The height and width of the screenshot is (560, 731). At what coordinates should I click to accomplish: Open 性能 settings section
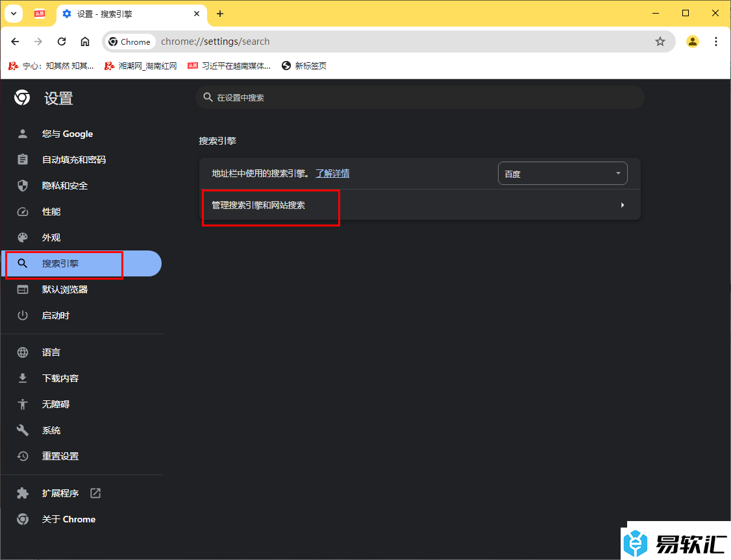point(81,212)
